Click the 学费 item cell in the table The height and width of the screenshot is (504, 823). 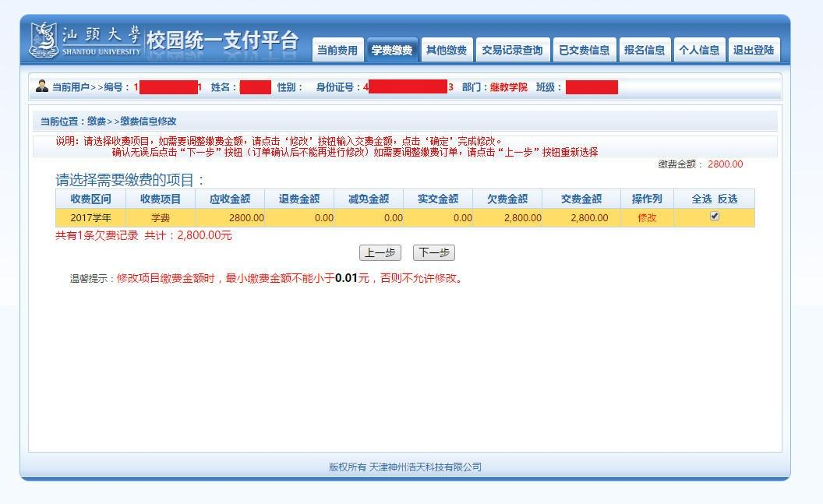(160, 217)
